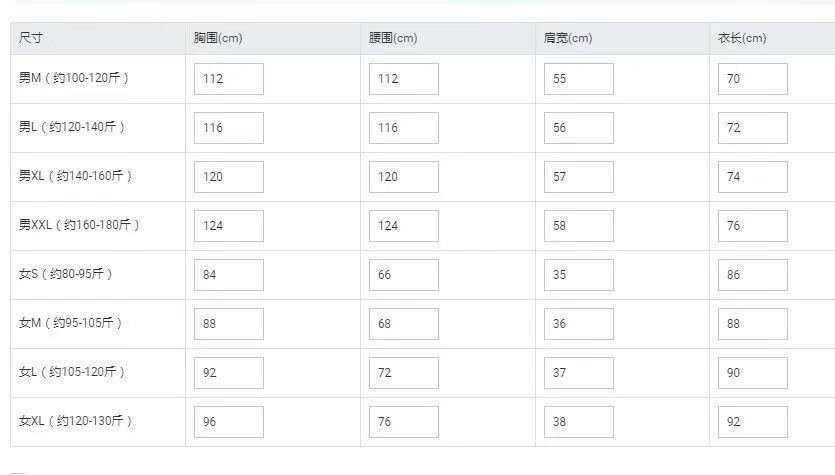Click the 胸围(cm) column header
Image resolution: width=835 pixels, height=475 pixels.
click(x=218, y=38)
